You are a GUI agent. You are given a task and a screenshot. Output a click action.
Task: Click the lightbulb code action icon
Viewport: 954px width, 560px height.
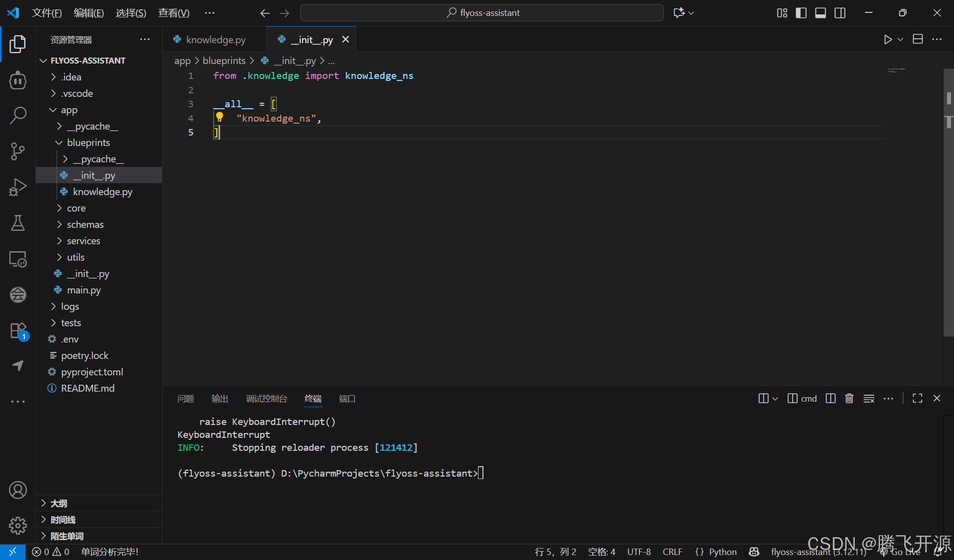tap(219, 118)
